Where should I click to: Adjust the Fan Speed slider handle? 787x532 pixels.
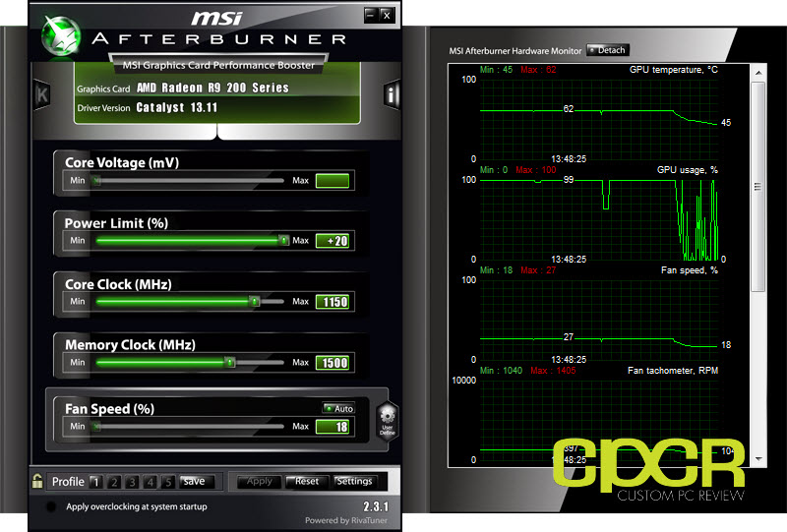point(96,427)
